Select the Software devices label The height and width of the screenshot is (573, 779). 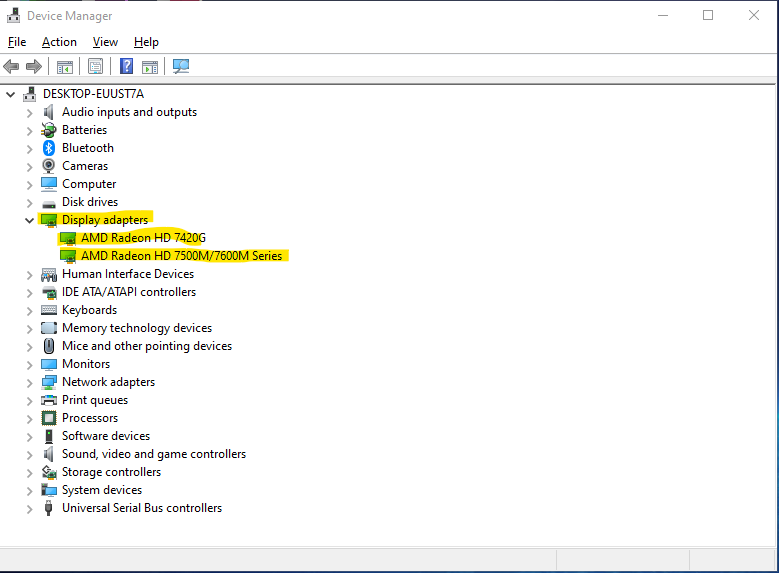(x=106, y=436)
